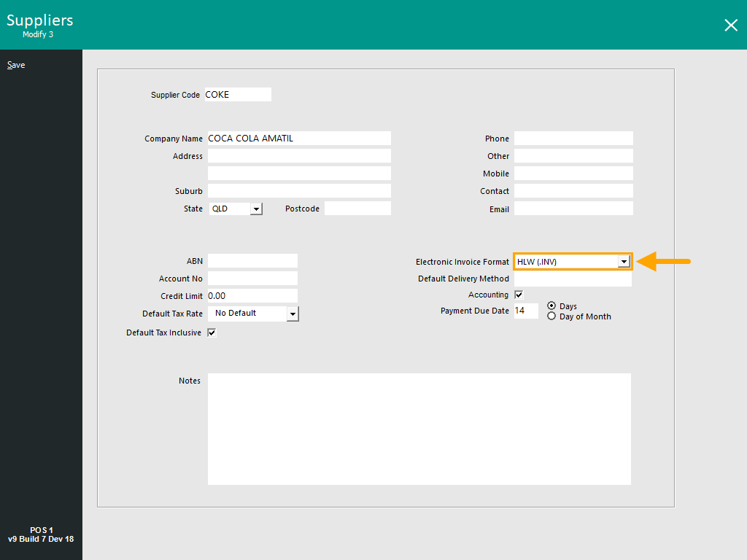Click the ABN input field

pos(252,261)
